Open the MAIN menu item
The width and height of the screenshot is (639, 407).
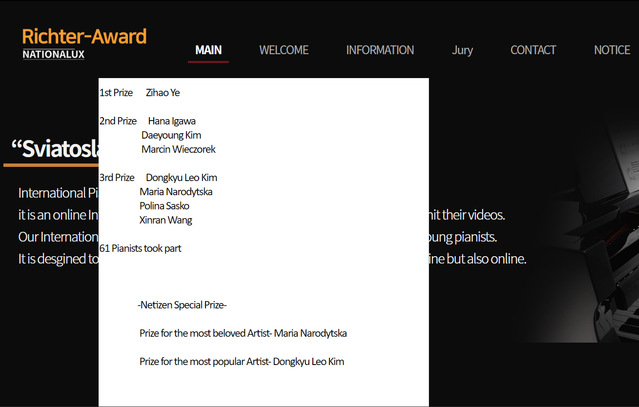[x=209, y=50]
